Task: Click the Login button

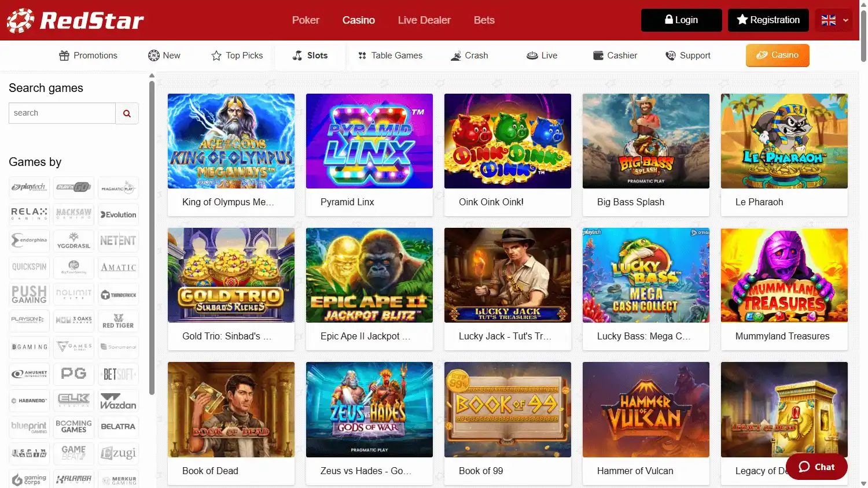Action: tap(682, 20)
